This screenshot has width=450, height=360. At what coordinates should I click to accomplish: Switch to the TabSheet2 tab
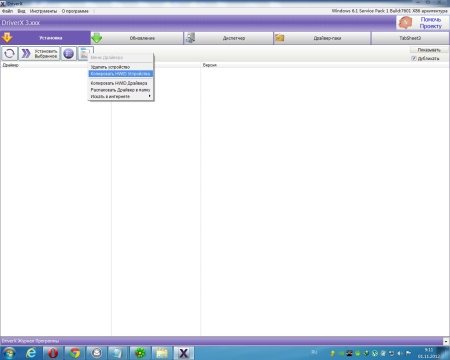(410, 38)
